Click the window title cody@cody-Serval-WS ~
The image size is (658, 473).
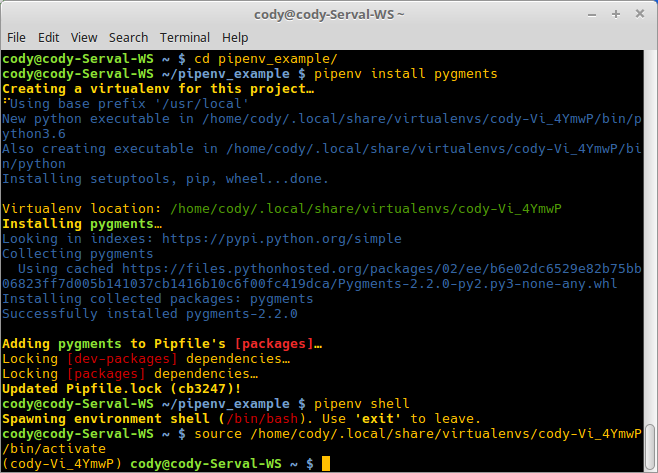329,15
